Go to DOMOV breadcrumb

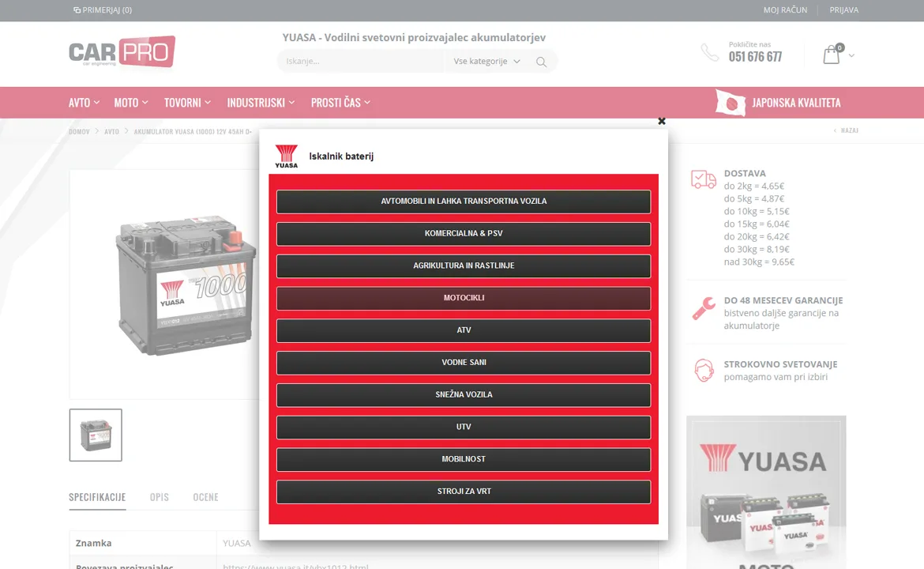click(79, 131)
